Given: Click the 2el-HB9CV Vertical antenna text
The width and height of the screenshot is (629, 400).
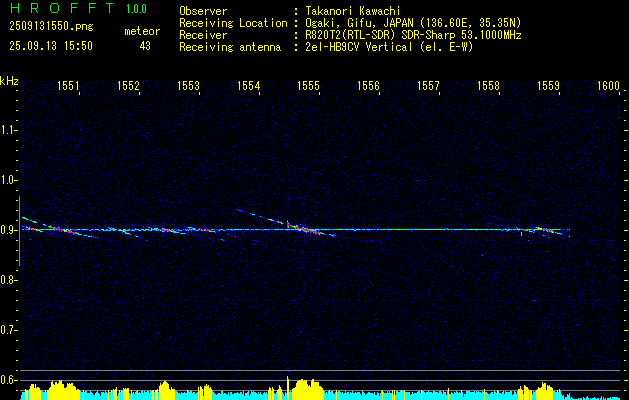Looking at the screenshot, I should tap(389, 47).
